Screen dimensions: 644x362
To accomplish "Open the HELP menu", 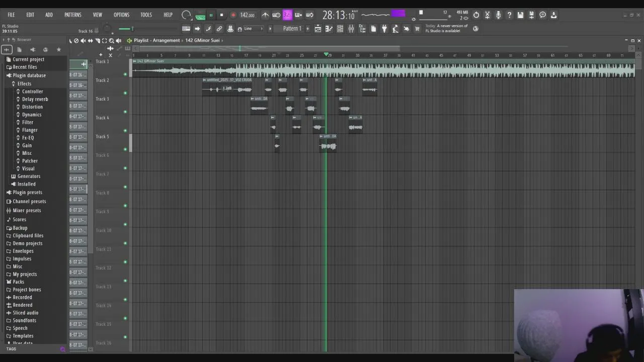I will coord(168,15).
